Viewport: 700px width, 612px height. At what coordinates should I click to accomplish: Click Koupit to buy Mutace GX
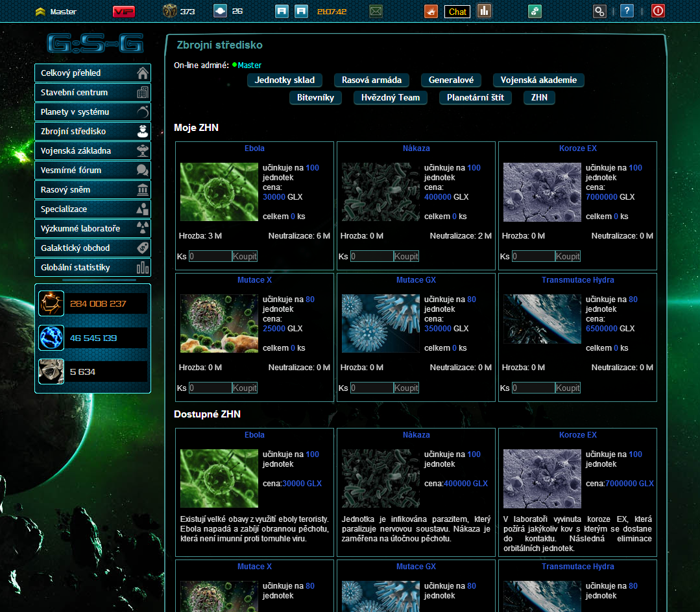(x=406, y=388)
